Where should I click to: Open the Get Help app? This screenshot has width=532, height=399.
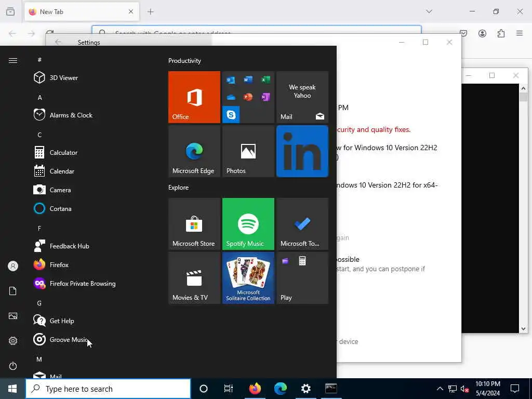click(91, 321)
